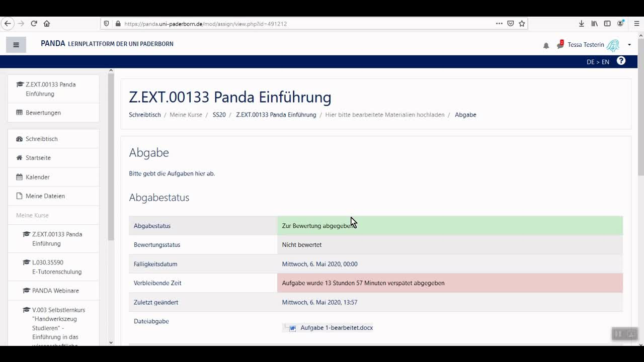The width and height of the screenshot is (644, 362).
Task: Open the account dropdown next to Tessa Testerin
Action: click(629, 44)
